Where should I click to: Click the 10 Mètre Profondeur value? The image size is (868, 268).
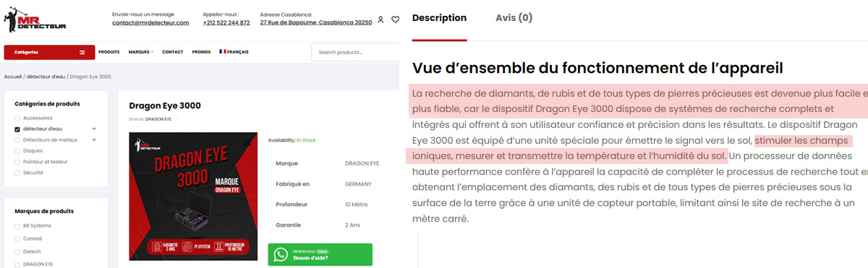pos(357,204)
